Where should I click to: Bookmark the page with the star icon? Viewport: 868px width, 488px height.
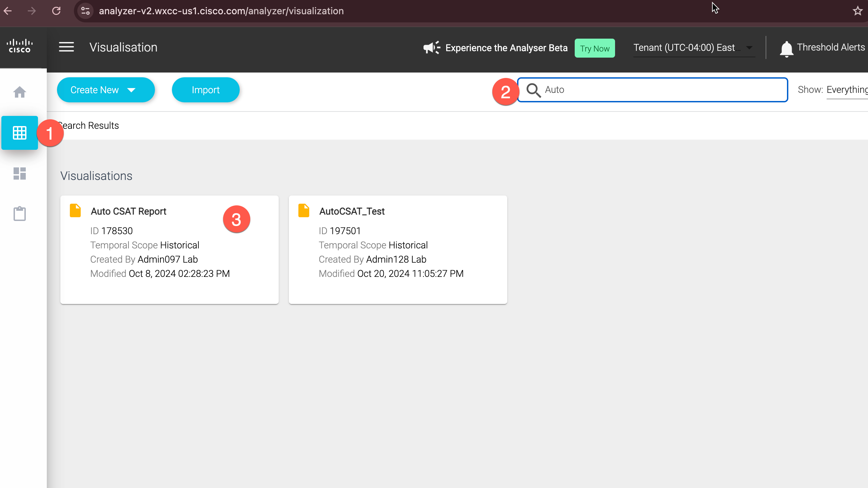[x=857, y=11]
